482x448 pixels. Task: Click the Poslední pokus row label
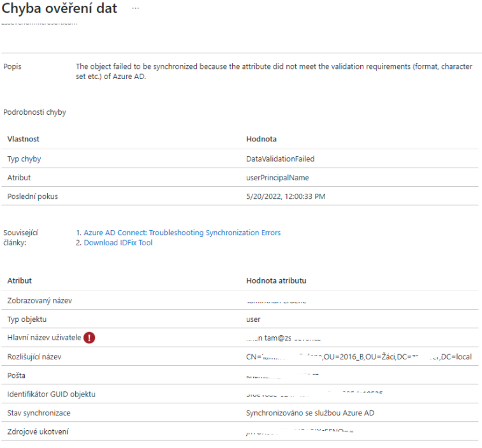(x=33, y=196)
